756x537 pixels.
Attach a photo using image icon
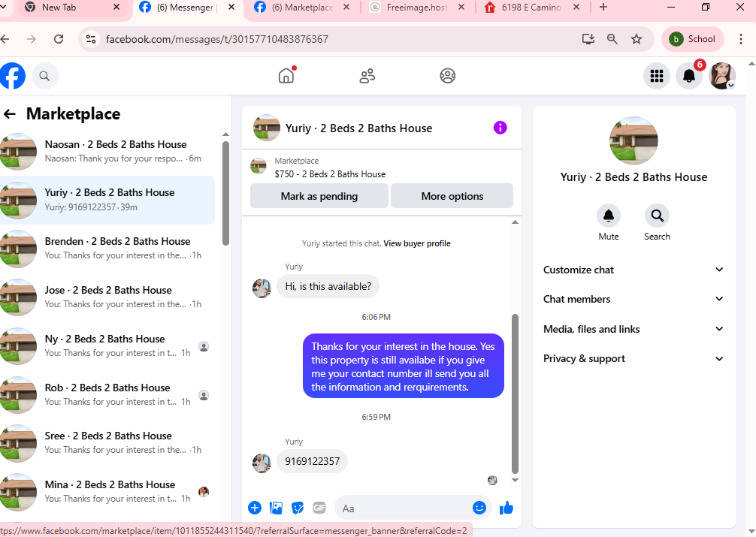point(277,508)
